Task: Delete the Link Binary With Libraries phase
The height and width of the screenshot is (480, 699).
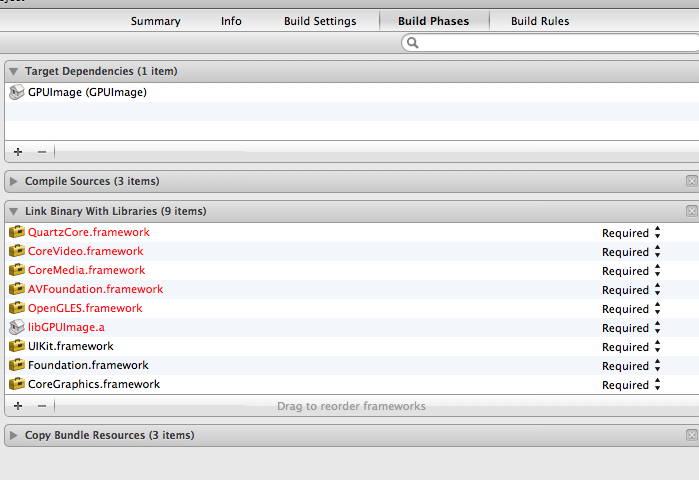Action: pyautogui.click(x=691, y=211)
